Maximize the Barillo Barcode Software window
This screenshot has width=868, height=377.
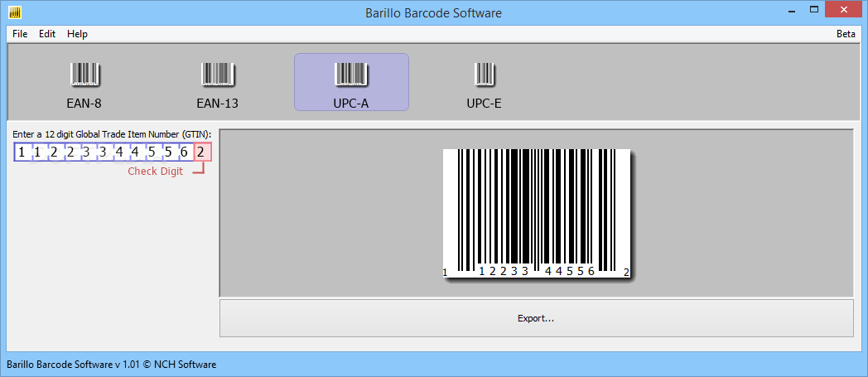(814, 9)
